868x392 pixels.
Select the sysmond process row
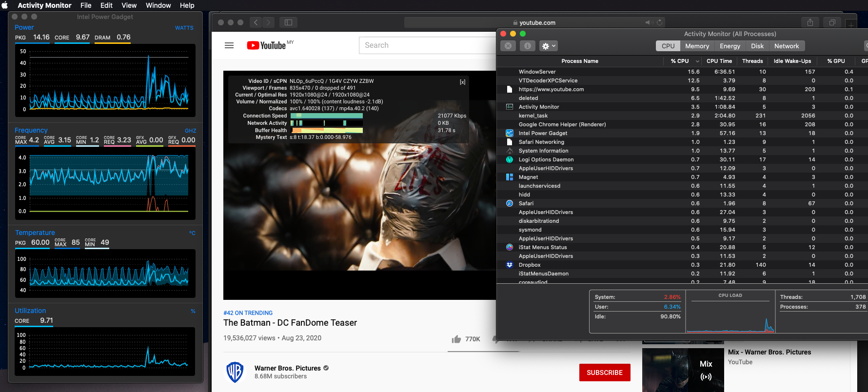(x=682, y=230)
